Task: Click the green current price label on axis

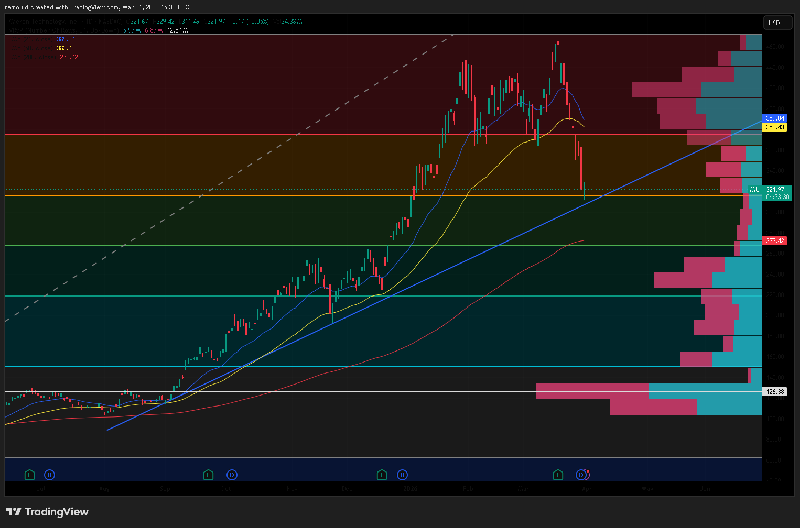Action: point(776,192)
